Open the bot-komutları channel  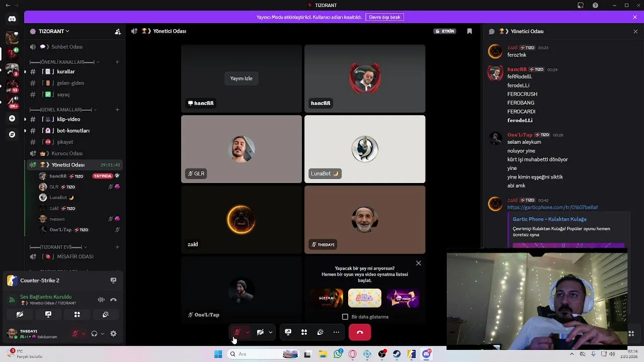74,131
